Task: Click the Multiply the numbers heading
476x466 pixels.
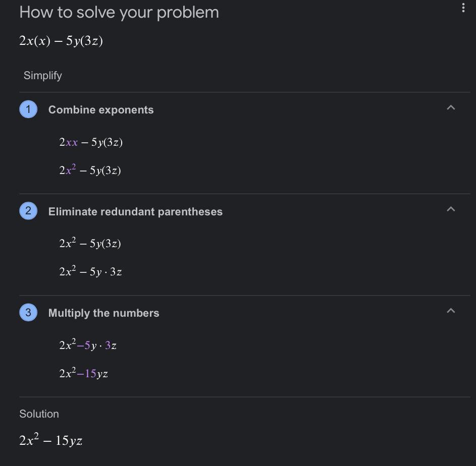Action: tap(103, 313)
